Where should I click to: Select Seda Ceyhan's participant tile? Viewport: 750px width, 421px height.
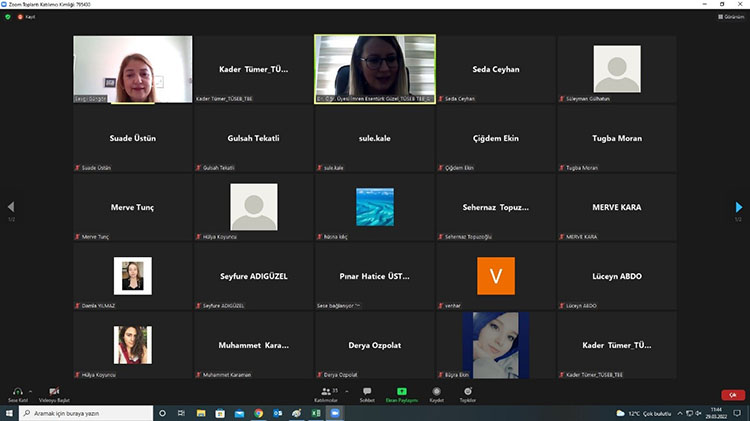(x=495, y=70)
